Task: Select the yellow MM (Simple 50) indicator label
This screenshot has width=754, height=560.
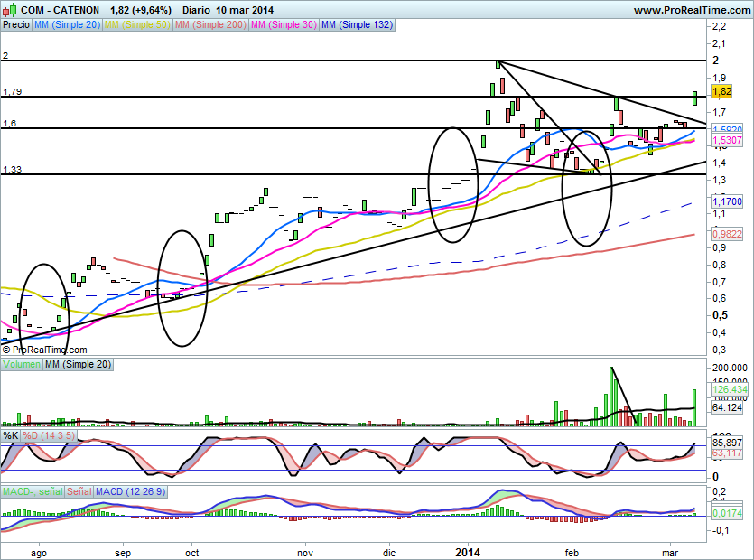Action: coord(136,25)
